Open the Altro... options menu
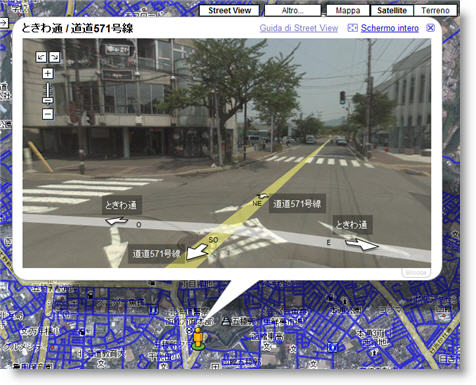The height and width of the screenshot is (385, 476). click(x=292, y=10)
